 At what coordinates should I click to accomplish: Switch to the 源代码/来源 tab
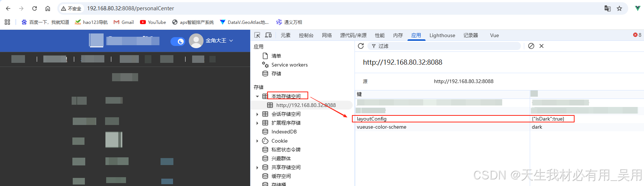point(353,35)
